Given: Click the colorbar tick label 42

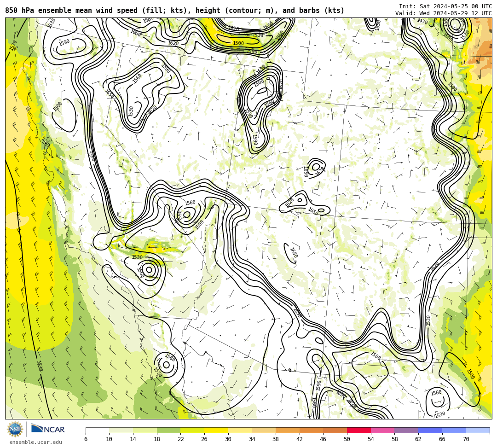Looking at the screenshot, I should tap(300, 439).
